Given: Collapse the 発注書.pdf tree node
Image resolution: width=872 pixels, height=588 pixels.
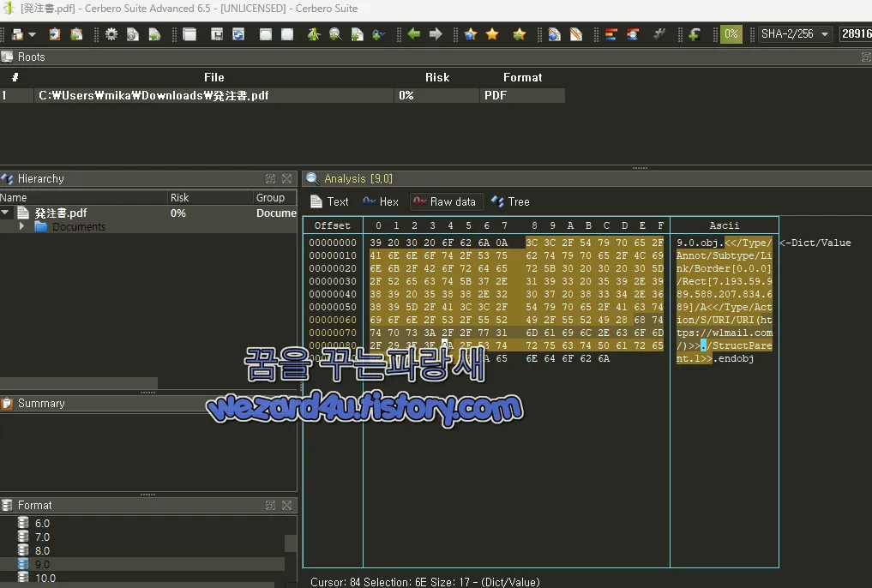Looking at the screenshot, I should pyautogui.click(x=5, y=213).
